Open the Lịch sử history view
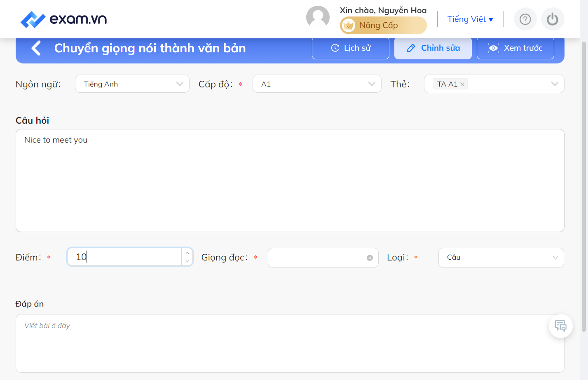The image size is (588, 380). pyautogui.click(x=351, y=48)
